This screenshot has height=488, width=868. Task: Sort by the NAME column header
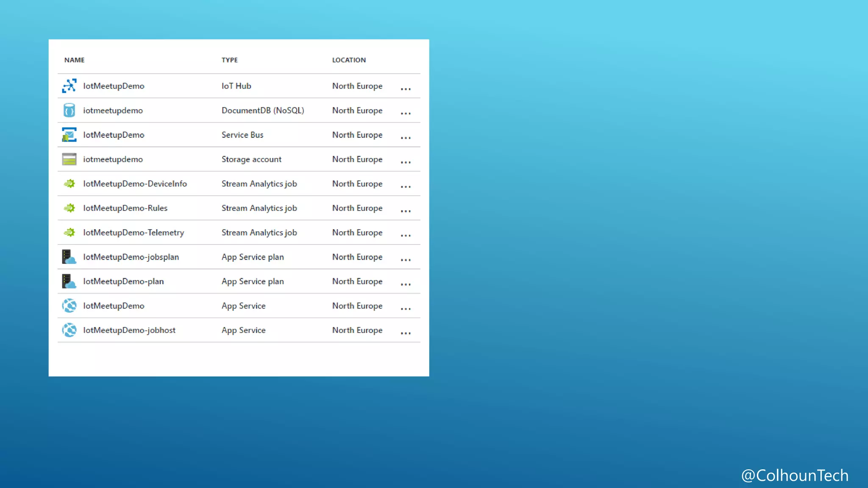75,60
